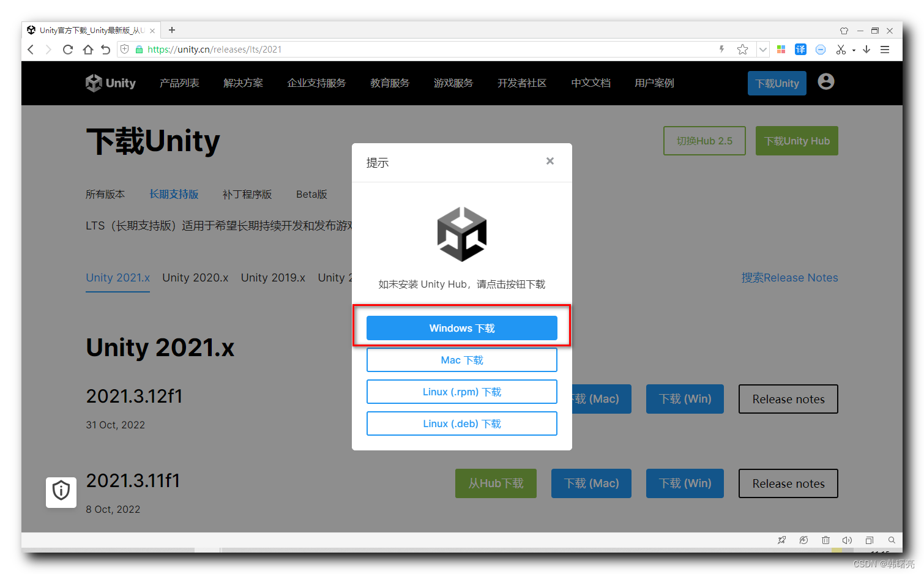Open the 游戏服务 nav menu
Screen dimensions: 924x574
coord(453,83)
